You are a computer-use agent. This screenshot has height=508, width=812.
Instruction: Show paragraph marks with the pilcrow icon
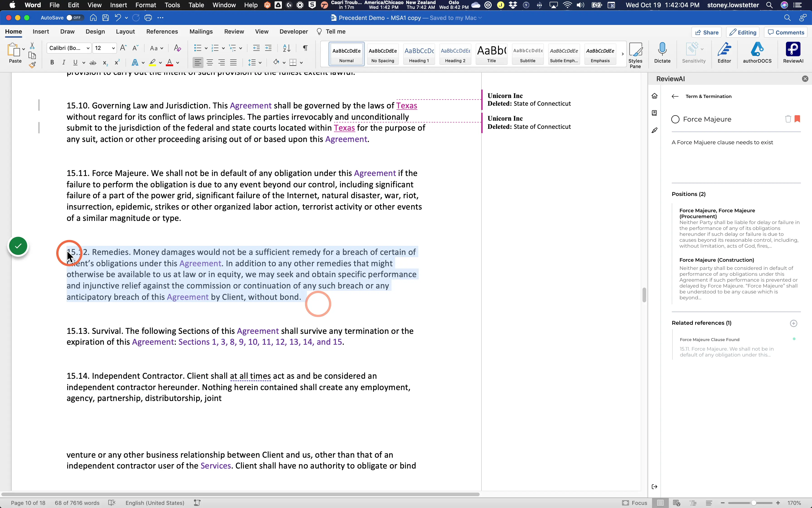pyautogui.click(x=305, y=48)
